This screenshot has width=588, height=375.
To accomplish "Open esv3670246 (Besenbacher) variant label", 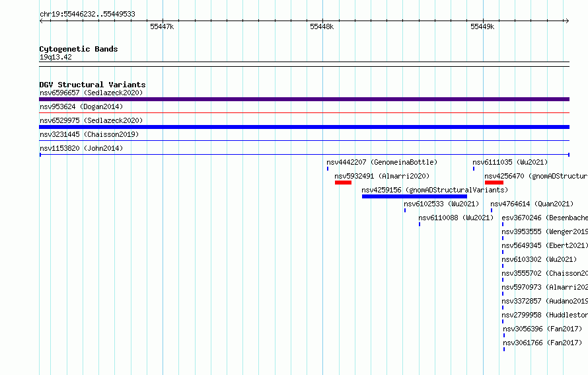I will pyautogui.click(x=545, y=218).
